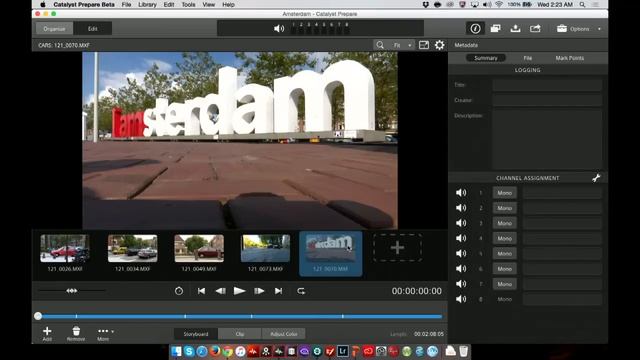This screenshot has width=640, height=360.
Task: Mute audio channel 4 speaker
Action: (x=461, y=238)
